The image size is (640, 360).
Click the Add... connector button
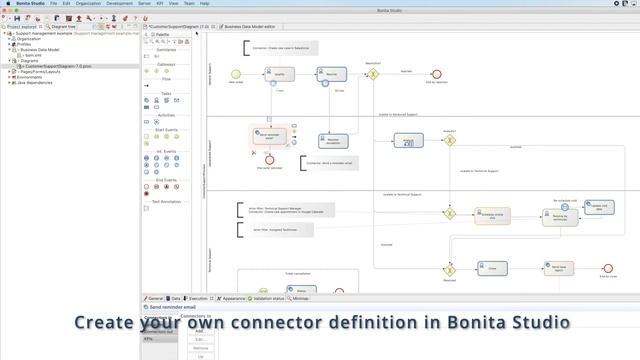coord(200,331)
